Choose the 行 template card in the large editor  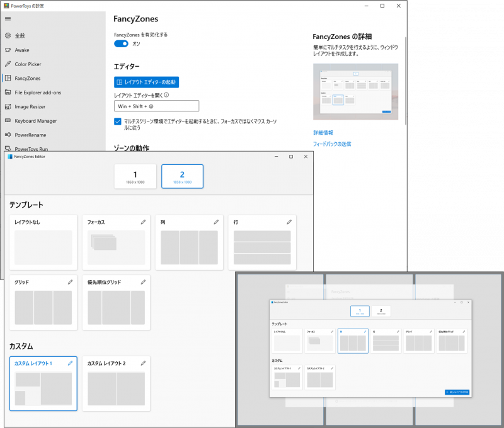coord(262,242)
